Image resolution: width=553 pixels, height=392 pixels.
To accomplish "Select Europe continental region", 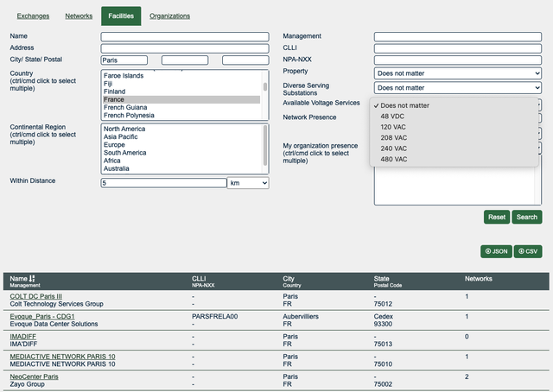I will click(181, 145).
